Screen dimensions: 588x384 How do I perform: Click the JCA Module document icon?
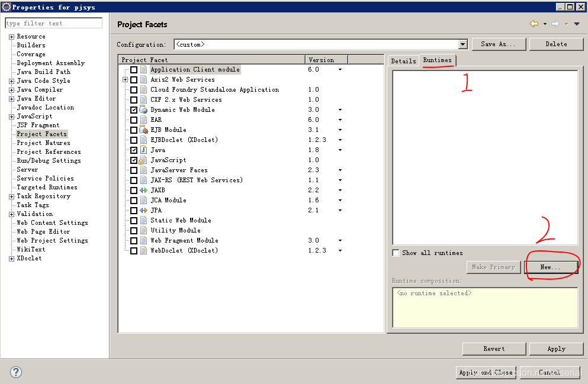[143, 201]
